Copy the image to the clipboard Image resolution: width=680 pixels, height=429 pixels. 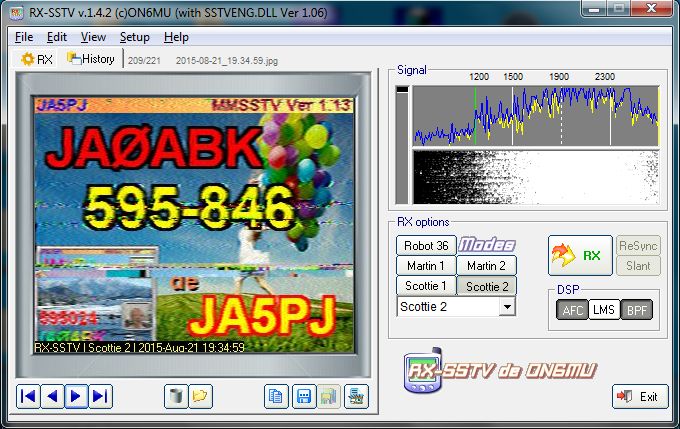click(x=276, y=396)
